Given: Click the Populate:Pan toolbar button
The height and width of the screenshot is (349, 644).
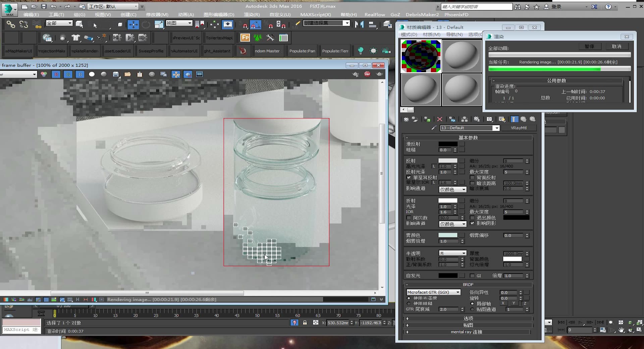Looking at the screenshot, I should click(302, 51).
